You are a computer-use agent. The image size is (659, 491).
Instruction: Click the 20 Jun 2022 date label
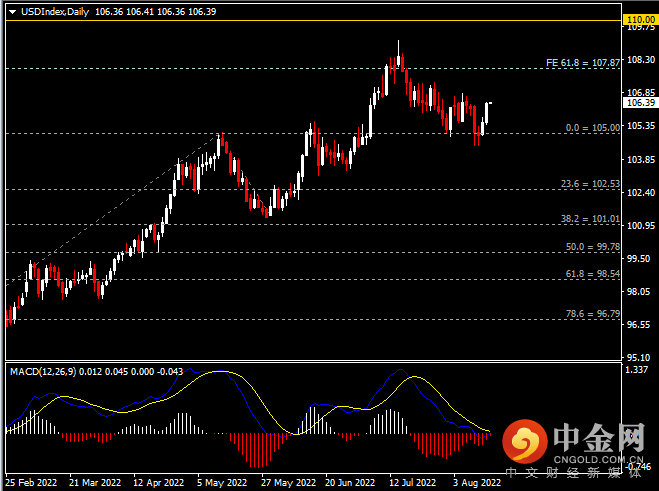coord(350,483)
